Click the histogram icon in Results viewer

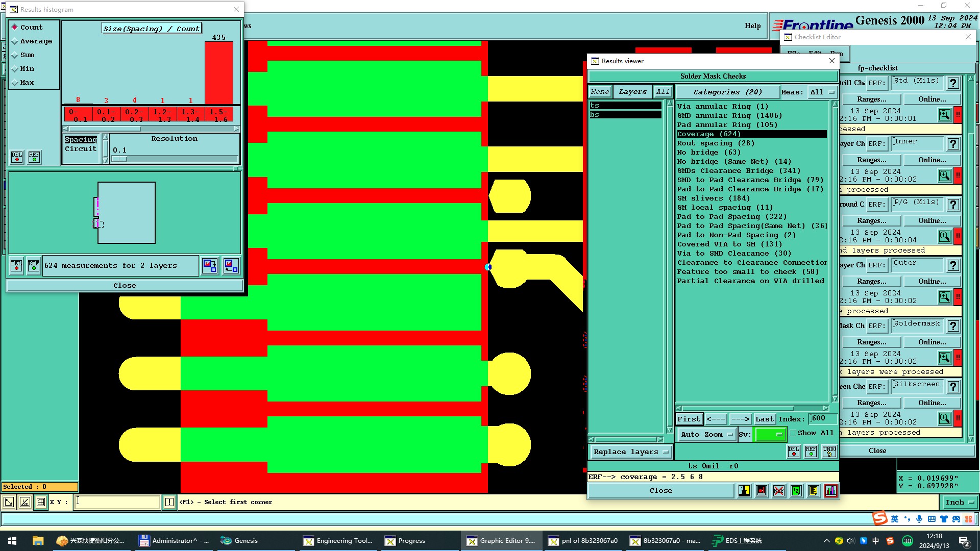tap(830, 491)
